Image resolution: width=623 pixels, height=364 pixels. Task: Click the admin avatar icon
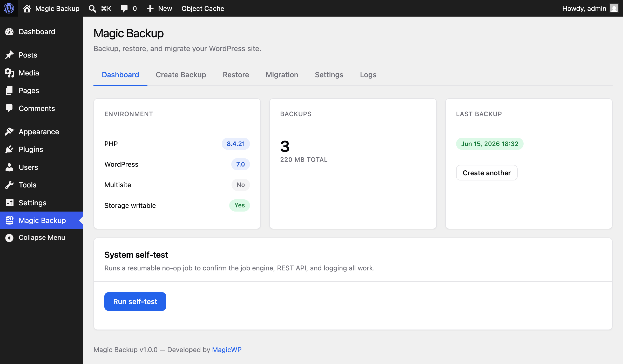coord(614,8)
